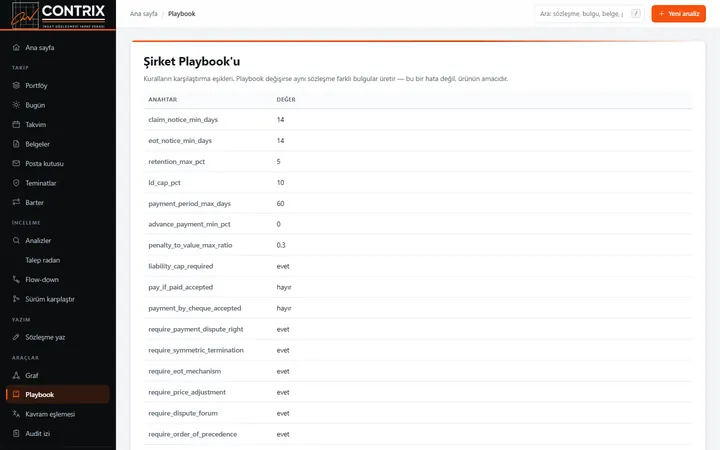Click the Sürüm karşılaştır branch icon
The image size is (720, 450).
[16, 299]
